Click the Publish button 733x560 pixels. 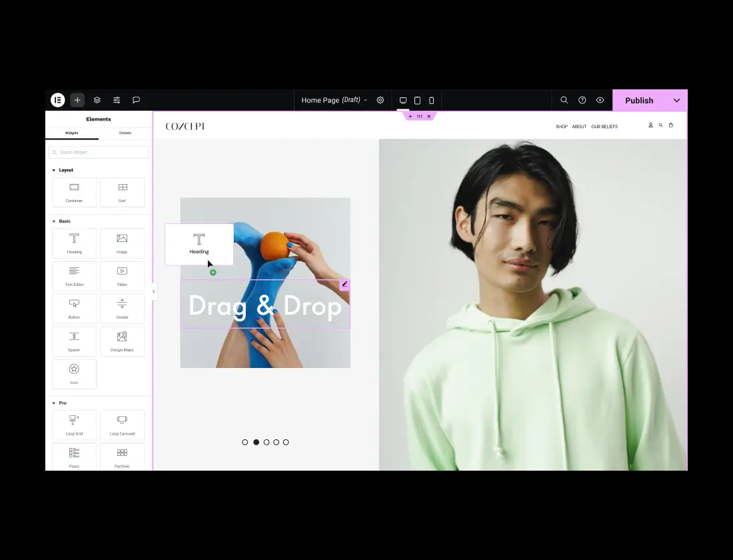point(638,101)
